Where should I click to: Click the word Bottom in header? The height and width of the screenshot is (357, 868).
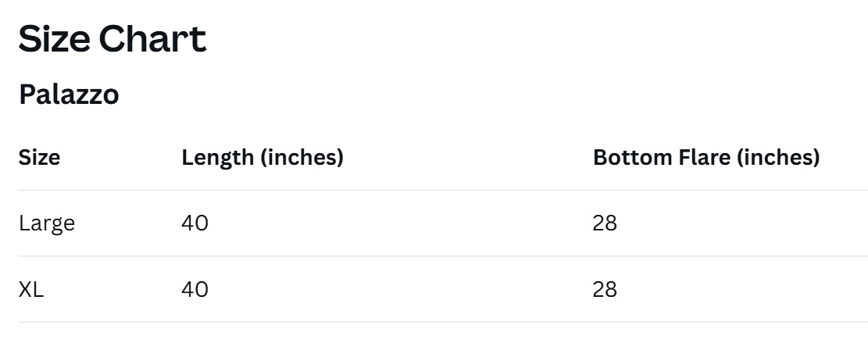tap(627, 157)
